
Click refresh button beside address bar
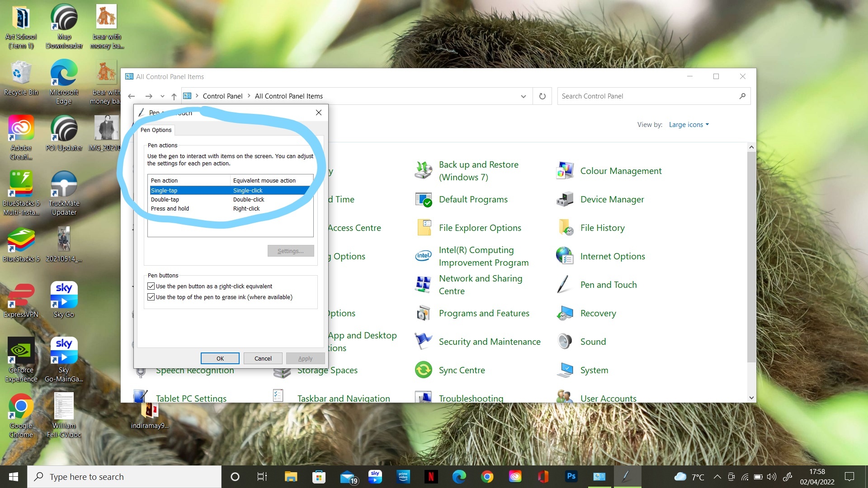(x=542, y=96)
